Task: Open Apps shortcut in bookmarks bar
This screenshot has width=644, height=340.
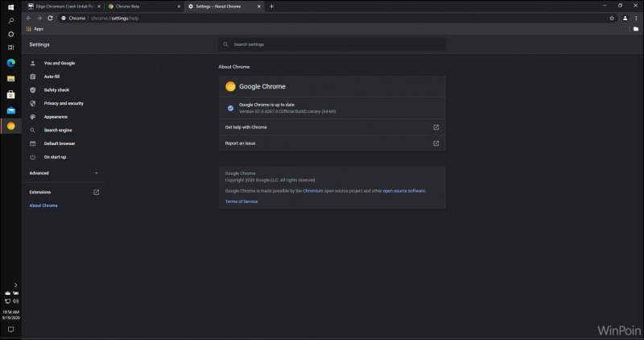Action: click(35, 29)
